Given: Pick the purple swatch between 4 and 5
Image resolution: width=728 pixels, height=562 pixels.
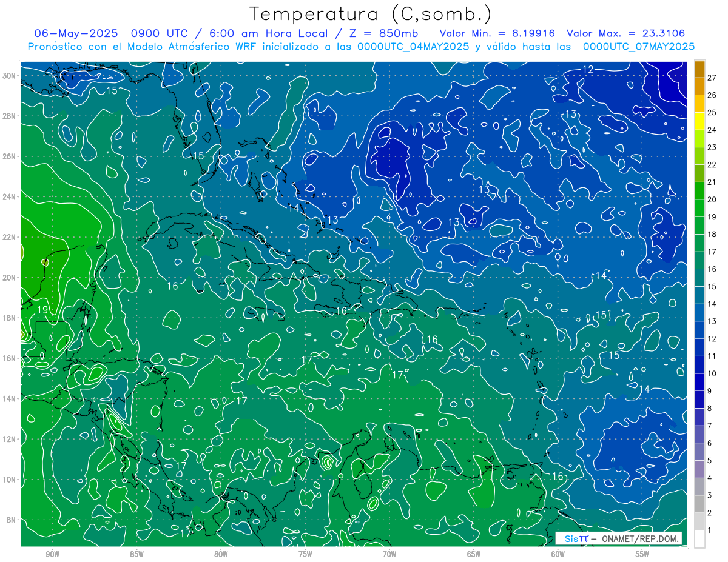Looking at the screenshot, I should pos(699,469).
